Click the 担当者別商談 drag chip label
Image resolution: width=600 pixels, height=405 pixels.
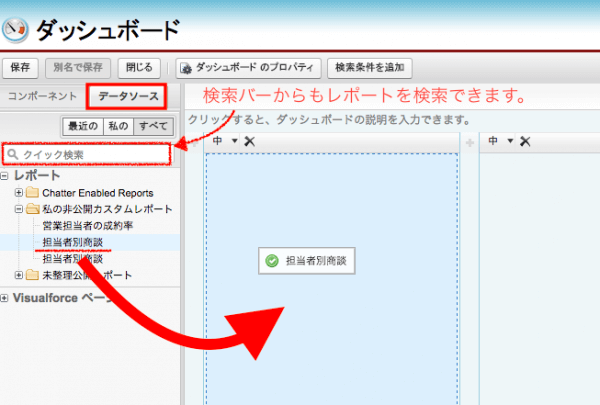[x=316, y=261]
